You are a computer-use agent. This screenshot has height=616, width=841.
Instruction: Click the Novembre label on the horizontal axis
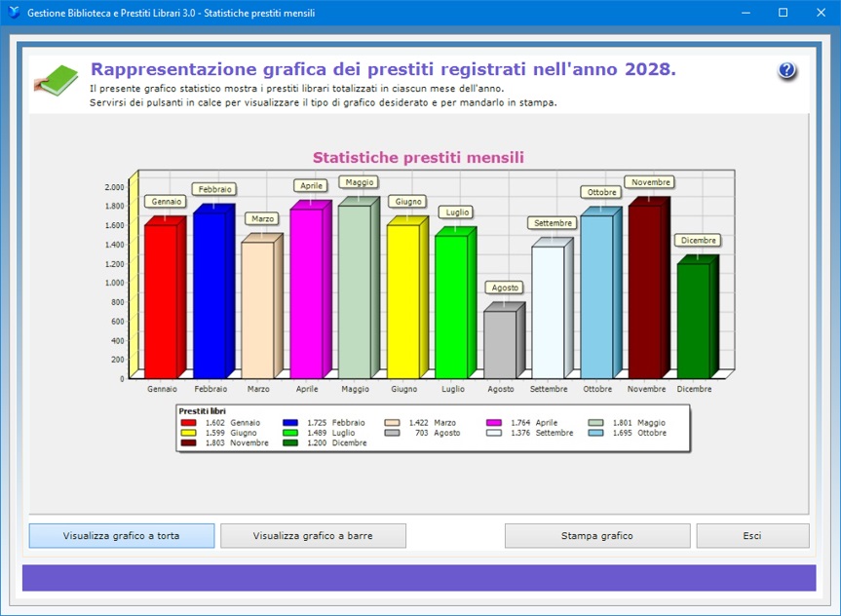coord(646,389)
